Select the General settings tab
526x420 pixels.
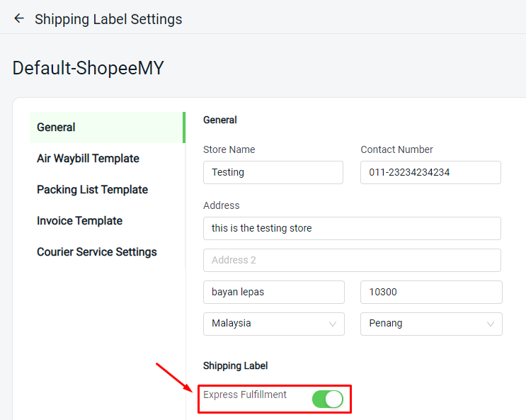[57, 127]
